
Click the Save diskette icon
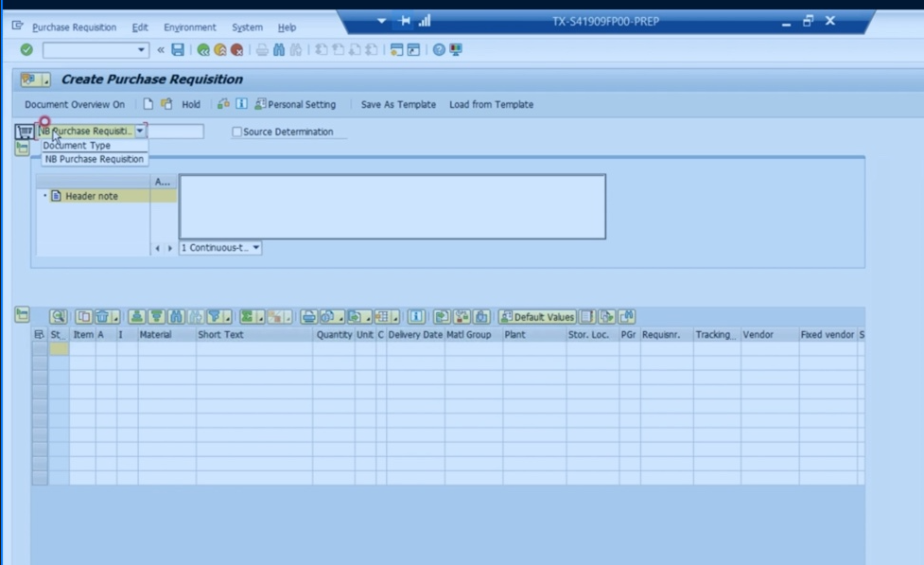[178, 50]
